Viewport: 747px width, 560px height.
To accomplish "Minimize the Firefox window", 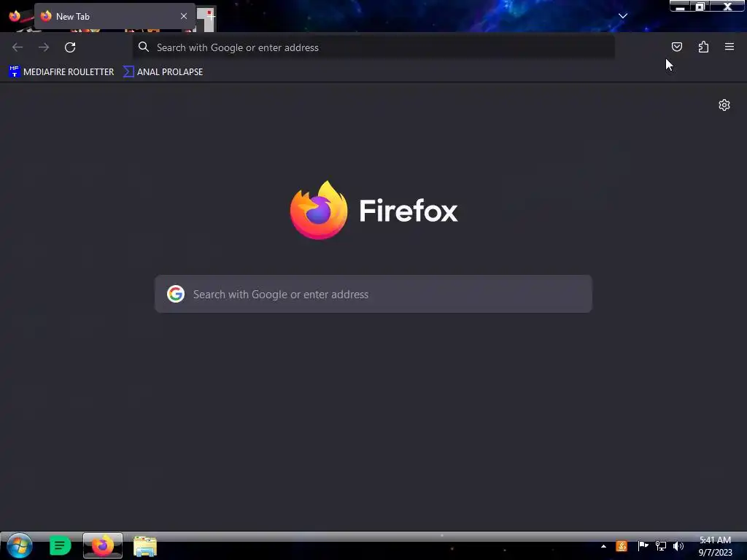I will [x=680, y=6].
